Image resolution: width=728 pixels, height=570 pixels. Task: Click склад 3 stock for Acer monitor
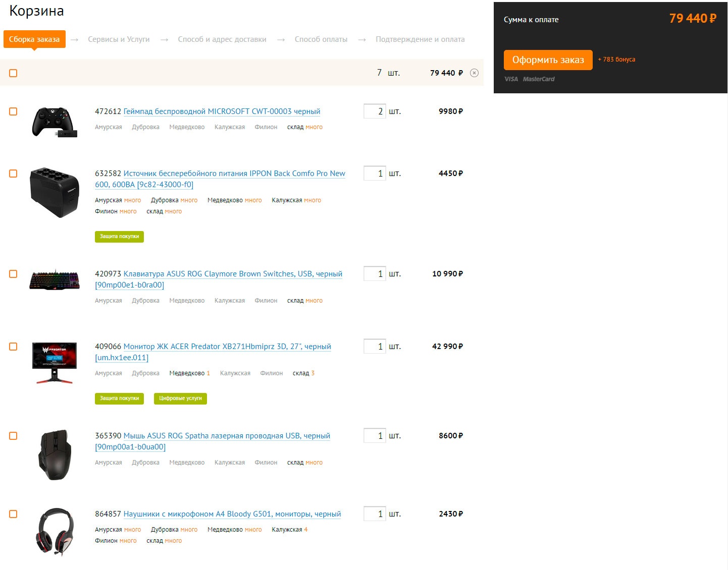pyautogui.click(x=303, y=373)
